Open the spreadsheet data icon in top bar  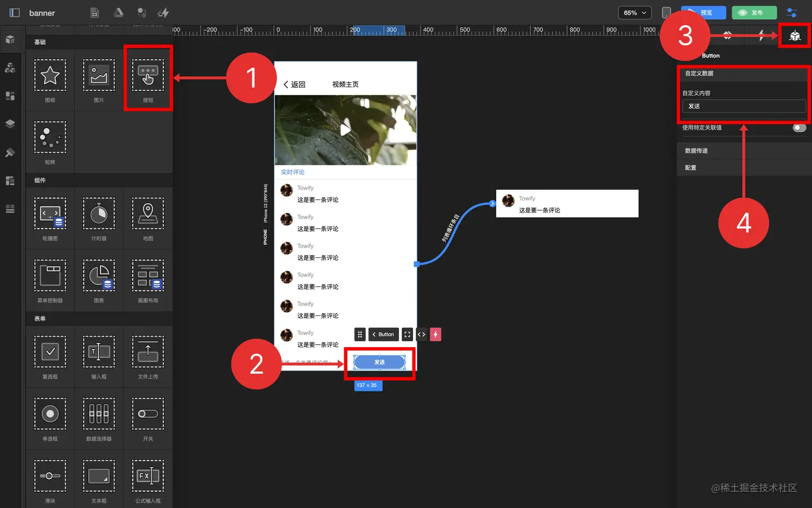(x=95, y=12)
